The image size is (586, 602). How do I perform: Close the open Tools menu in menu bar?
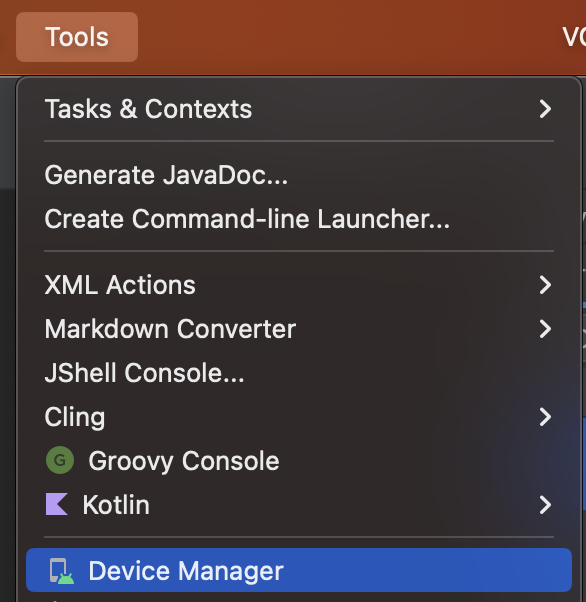[77, 37]
